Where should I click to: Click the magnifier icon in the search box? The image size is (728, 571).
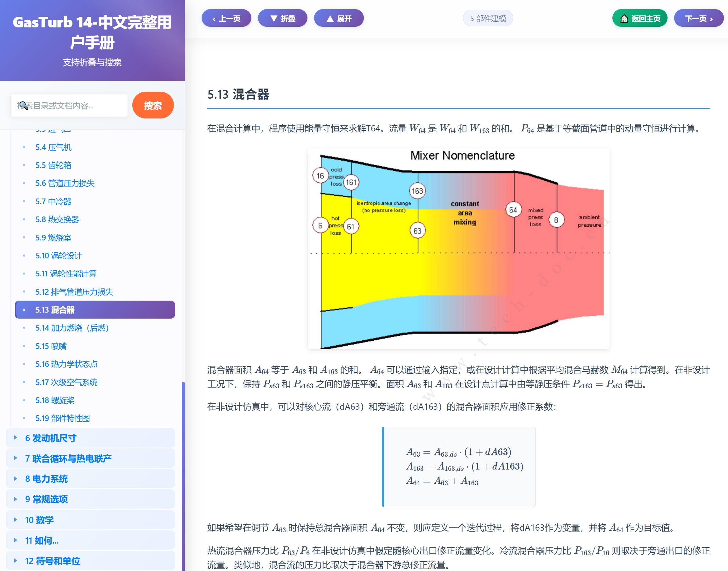click(x=23, y=105)
